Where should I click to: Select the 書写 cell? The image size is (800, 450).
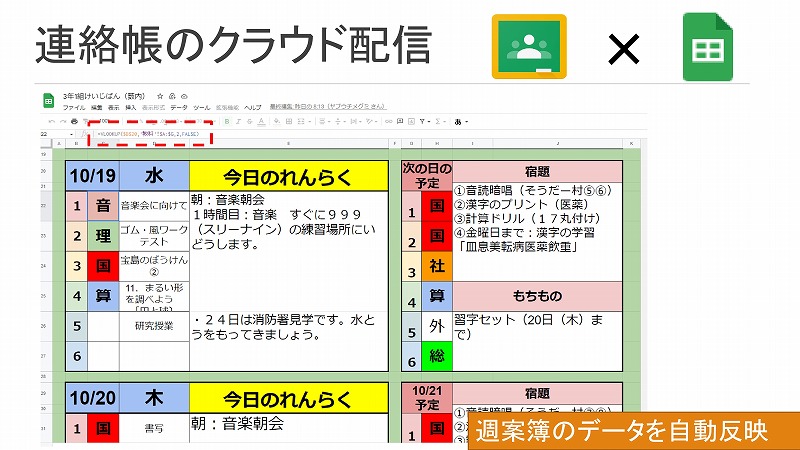click(x=154, y=428)
